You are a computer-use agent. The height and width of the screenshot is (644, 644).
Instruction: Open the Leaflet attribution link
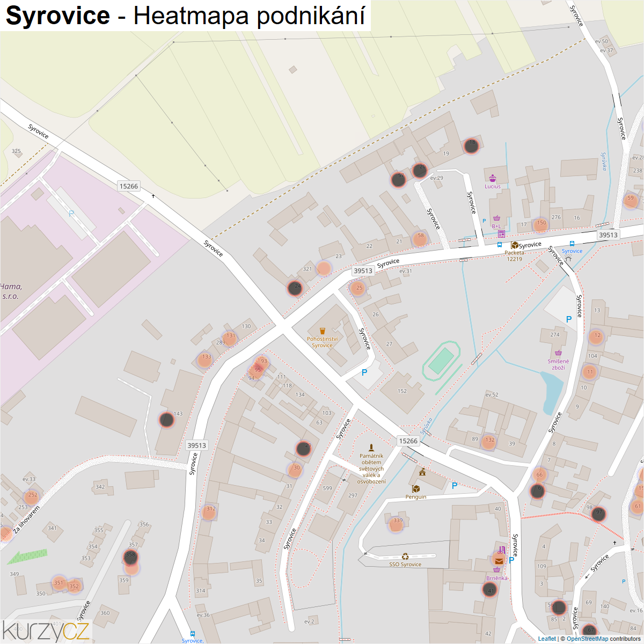[547, 639]
